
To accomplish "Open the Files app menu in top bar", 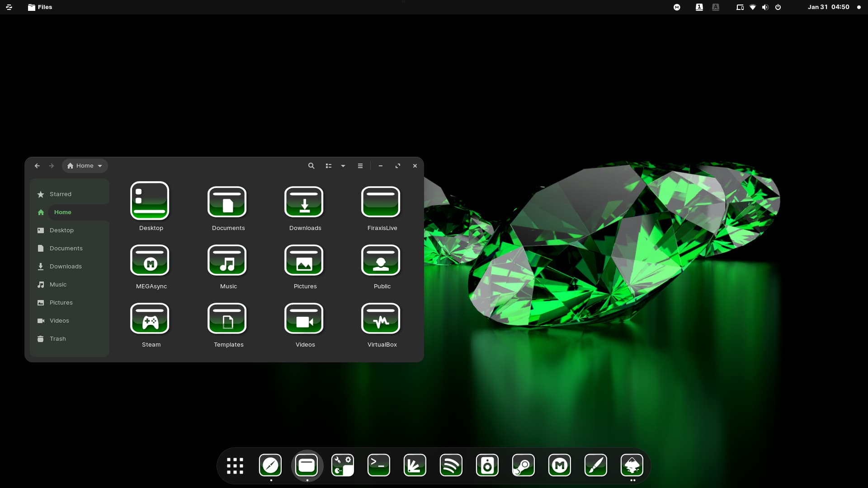I will click(40, 7).
